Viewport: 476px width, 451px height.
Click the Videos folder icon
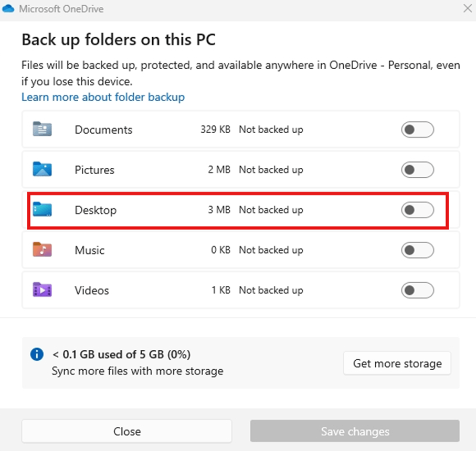tap(42, 289)
